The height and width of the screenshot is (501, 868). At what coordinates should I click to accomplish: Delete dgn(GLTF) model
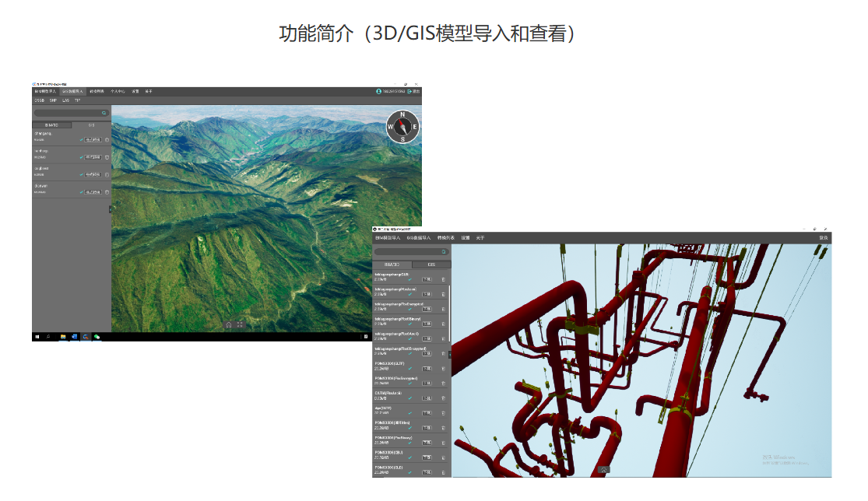(444, 413)
